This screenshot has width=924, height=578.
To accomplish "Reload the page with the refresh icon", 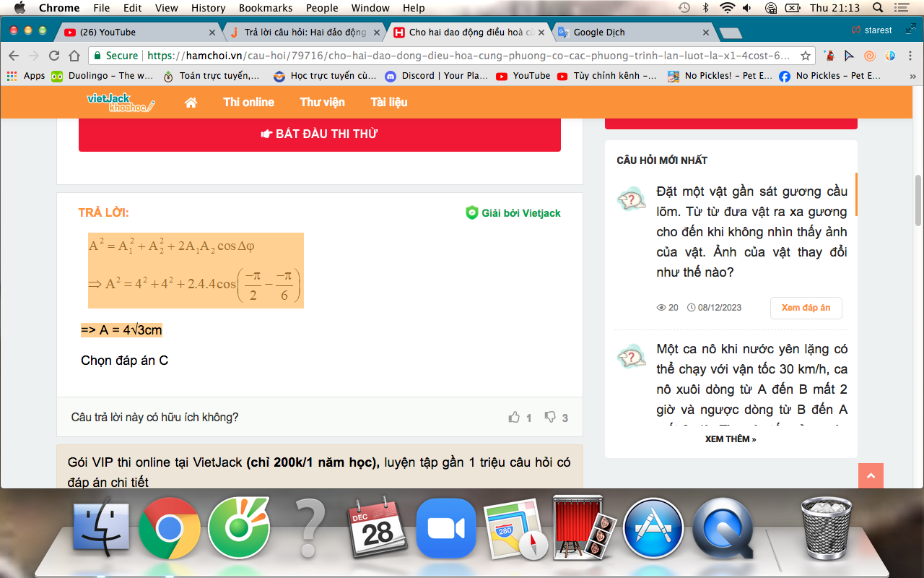I will 54,56.
